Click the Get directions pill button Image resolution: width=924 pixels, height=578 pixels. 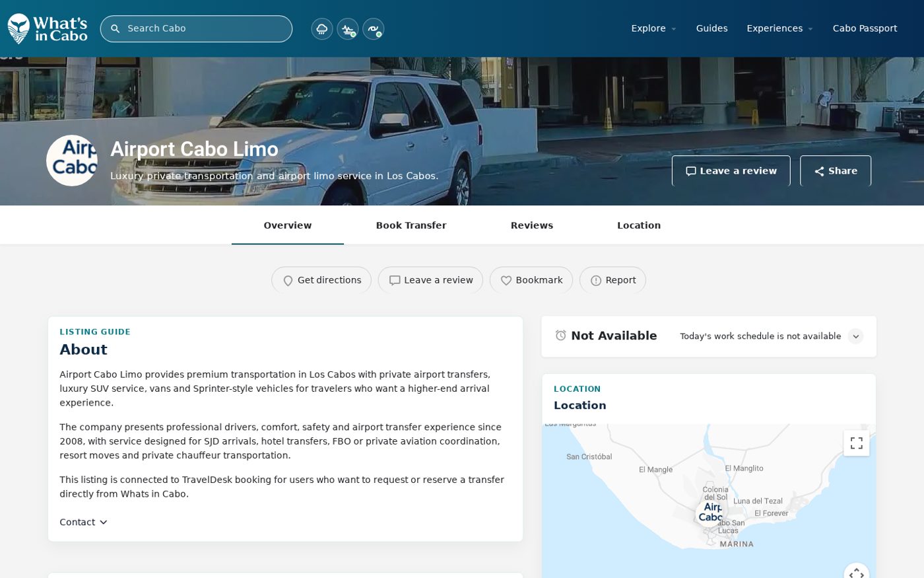(321, 280)
